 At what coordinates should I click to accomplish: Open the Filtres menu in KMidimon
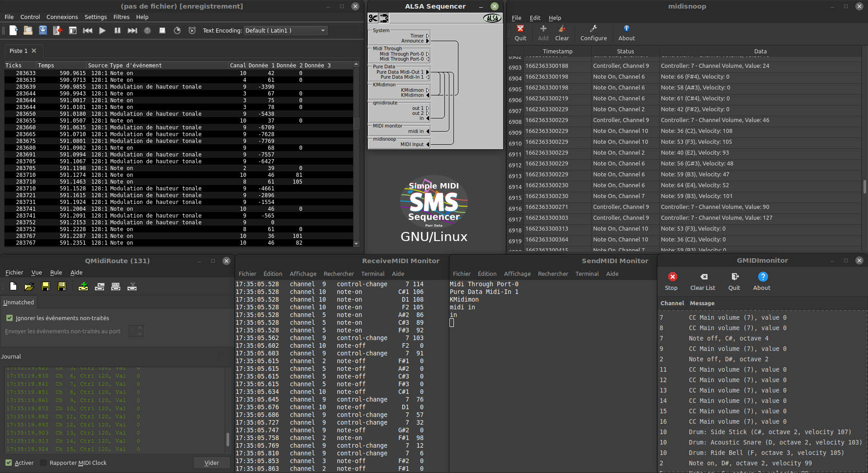[121, 17]
